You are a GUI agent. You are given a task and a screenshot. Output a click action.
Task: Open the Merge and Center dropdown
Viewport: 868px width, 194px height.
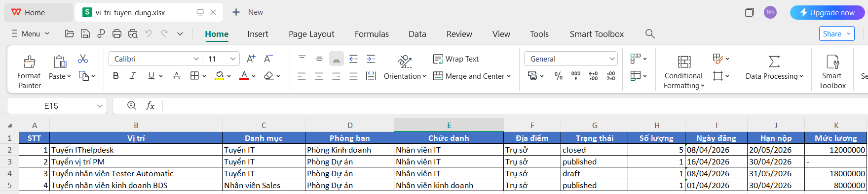coord(509,76)
